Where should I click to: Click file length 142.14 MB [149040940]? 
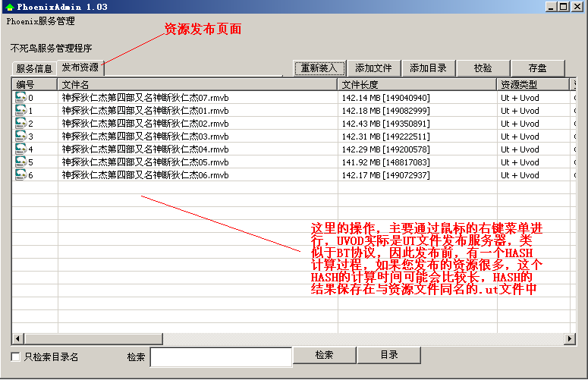pyautogui.click(x=386, y=98)
